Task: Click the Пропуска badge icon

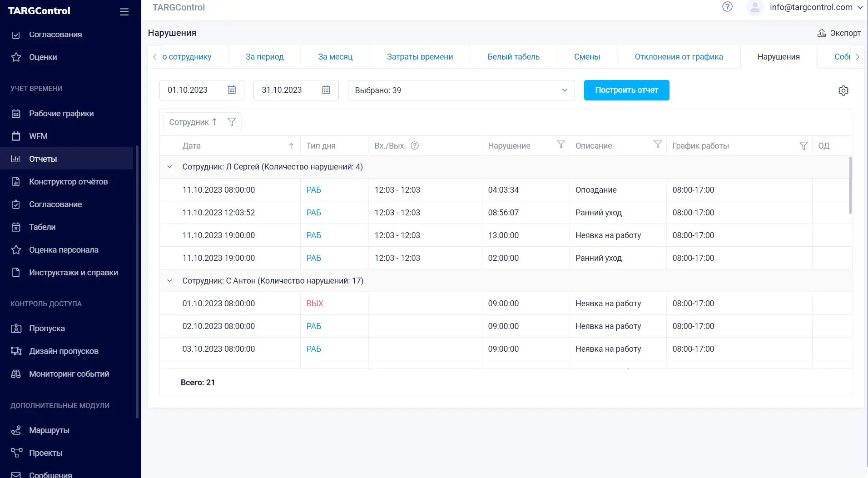Action: [16, 329]
